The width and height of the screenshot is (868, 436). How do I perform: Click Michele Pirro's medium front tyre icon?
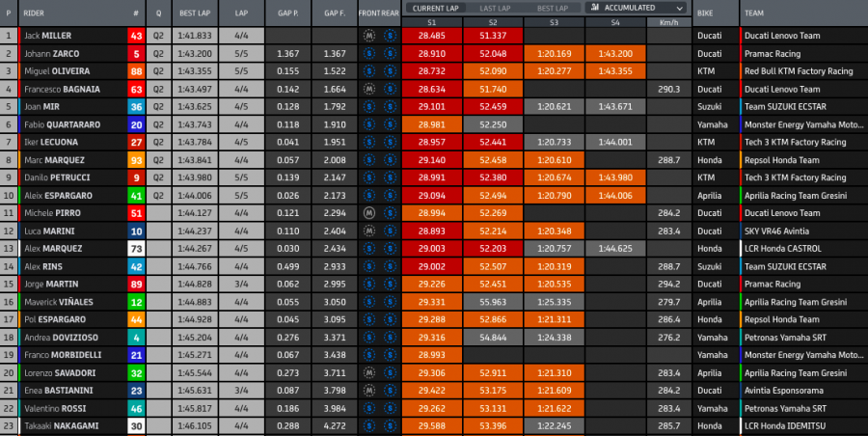click(369, 212)
